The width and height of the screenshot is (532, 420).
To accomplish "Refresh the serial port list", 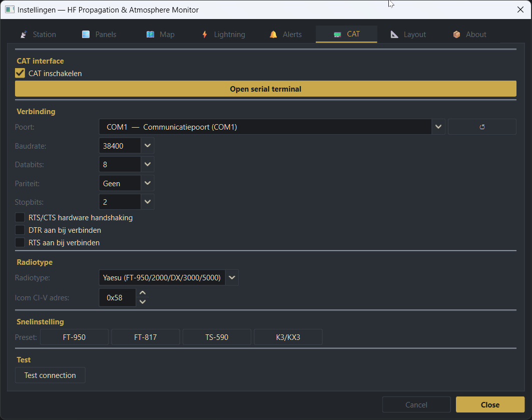I will point(482,127).
